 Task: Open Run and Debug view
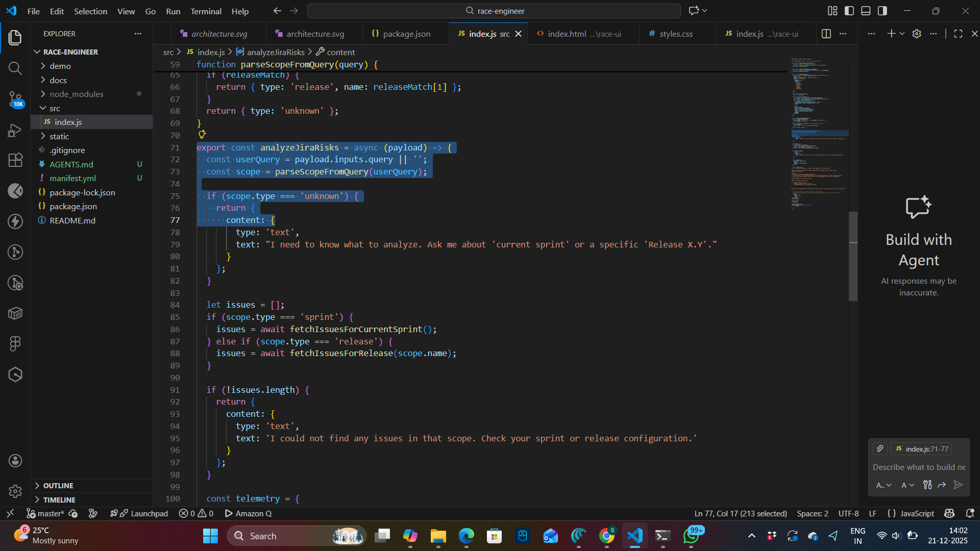(15, 130)
